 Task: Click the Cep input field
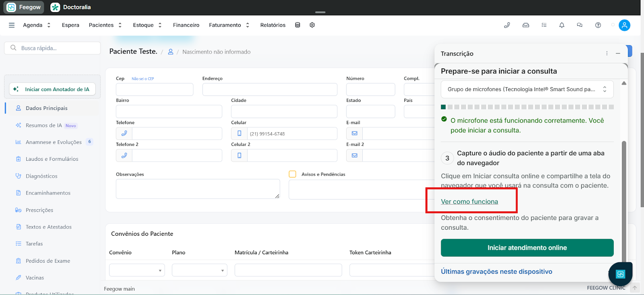point(155,89)
